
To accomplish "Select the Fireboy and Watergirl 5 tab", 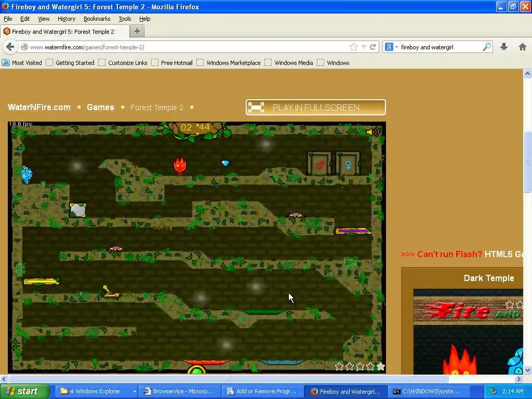I will pyautogui.click(x=64, y=32).
